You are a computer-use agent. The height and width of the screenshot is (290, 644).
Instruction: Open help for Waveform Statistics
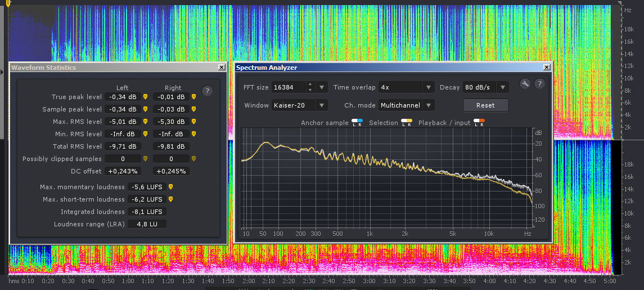(208, 91)
